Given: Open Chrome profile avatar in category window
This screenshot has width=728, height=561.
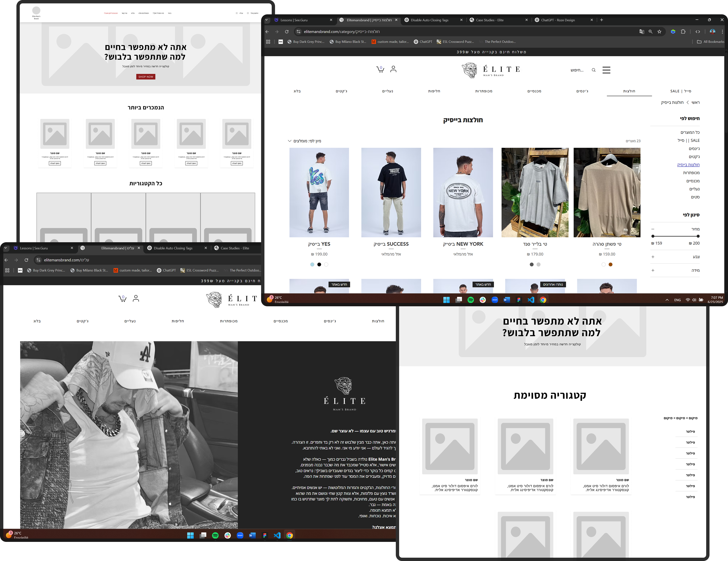Looking at the screenshot, I should pyautogui.click(x=712, y=32).
